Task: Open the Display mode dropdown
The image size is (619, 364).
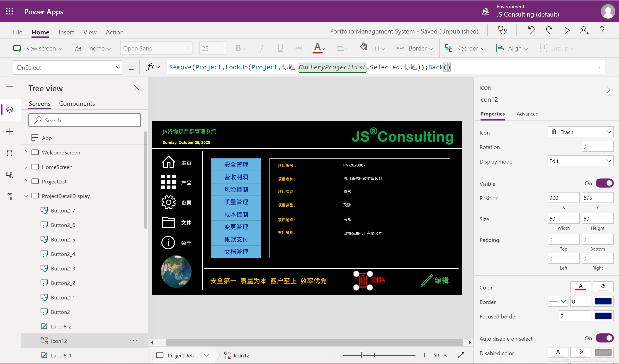Action: [x=580, y=161]
